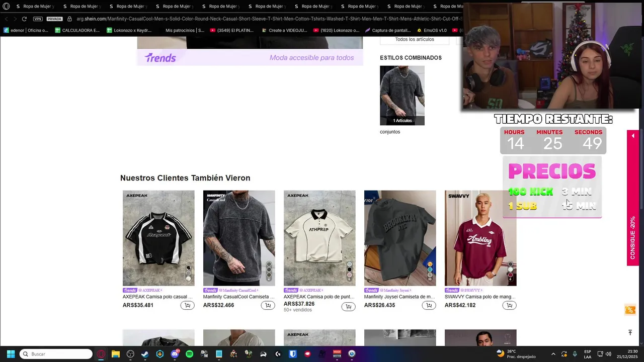Open ATHPREP white polo product image
The image size is (644, 362).
[x=319, y=238]
